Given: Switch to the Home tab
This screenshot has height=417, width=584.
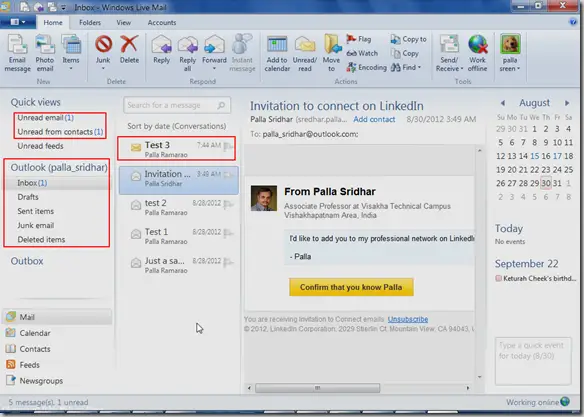Looking at the screenshot, I should [53, 22].
